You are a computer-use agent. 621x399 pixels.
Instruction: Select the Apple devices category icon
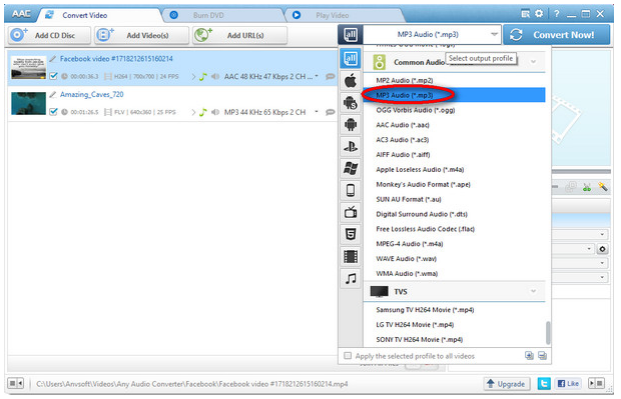click(351, 81)
